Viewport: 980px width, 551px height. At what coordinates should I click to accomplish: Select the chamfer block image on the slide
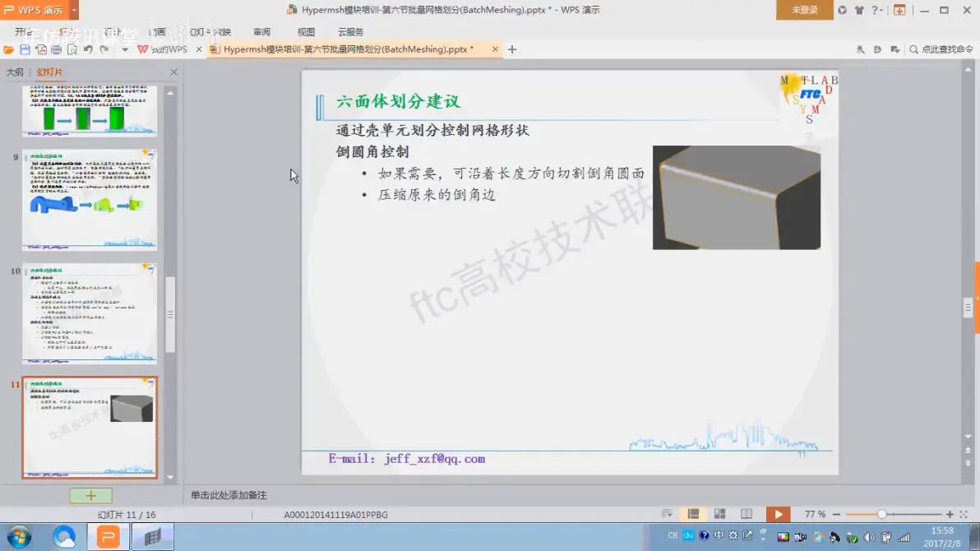[737, 197]
